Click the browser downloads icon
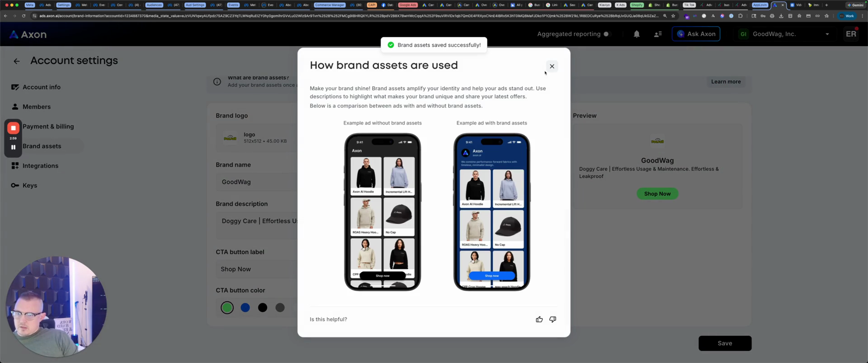Viewport: 868px width, 363px height. (781, 16)
